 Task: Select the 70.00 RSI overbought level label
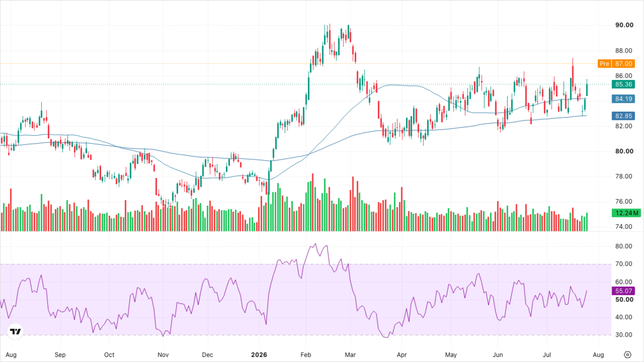tap(624, 264)
